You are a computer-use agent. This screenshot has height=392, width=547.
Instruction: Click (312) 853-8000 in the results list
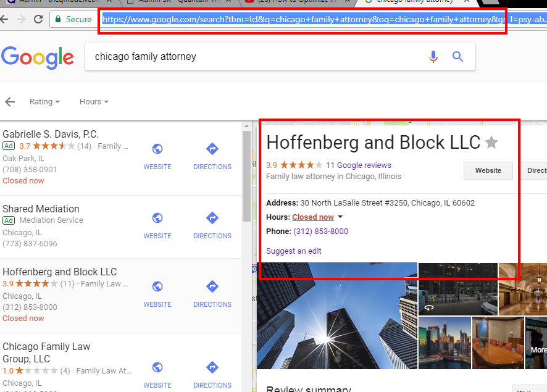[x=30, y=307]
